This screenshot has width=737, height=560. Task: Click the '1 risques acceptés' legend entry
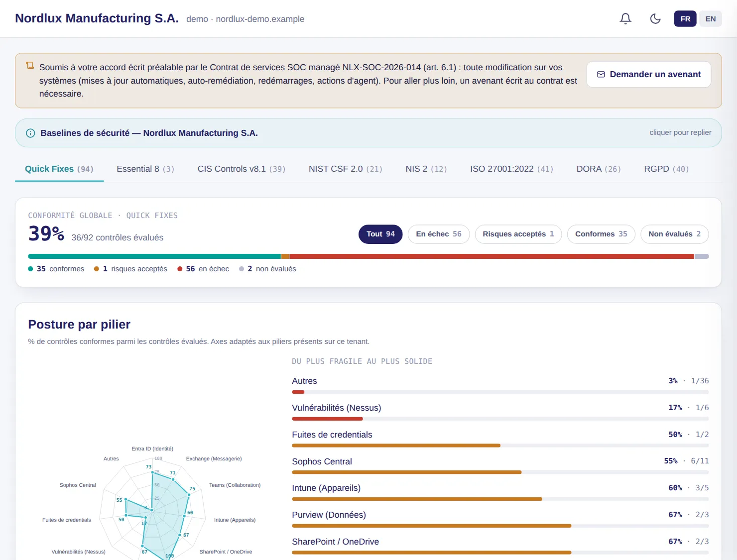pyautogui.click(x=130, y=269)
